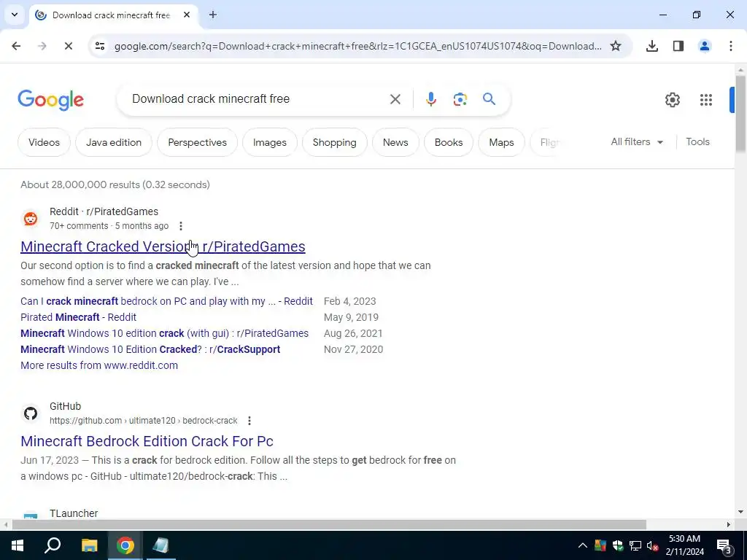Open Google apps grid
Image resolution: width=747 pixels, height=560 pixels.
pos(706,99)
